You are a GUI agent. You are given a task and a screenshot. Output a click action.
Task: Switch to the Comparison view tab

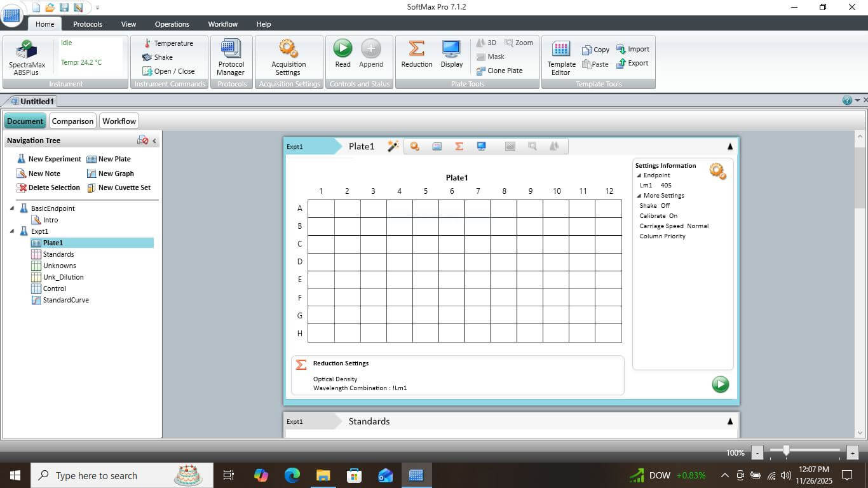tap(72, 121)
